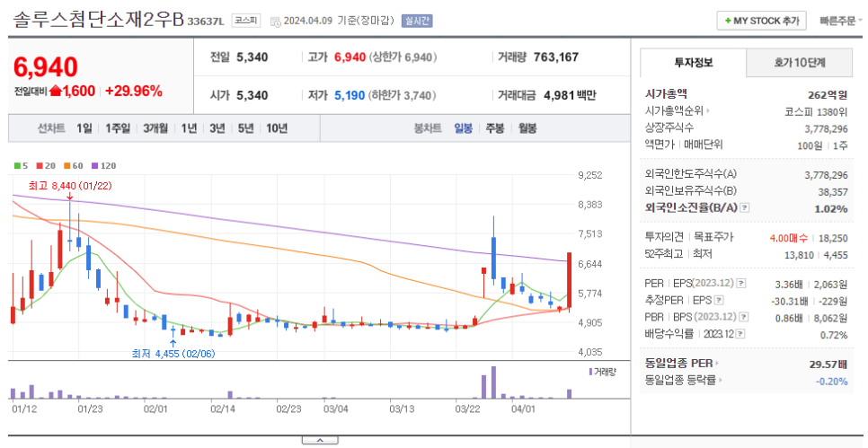Screen dimensions: 868x448
Task: Collapse the chart panel with bottom chevron
Action: [x=320, y=440]
